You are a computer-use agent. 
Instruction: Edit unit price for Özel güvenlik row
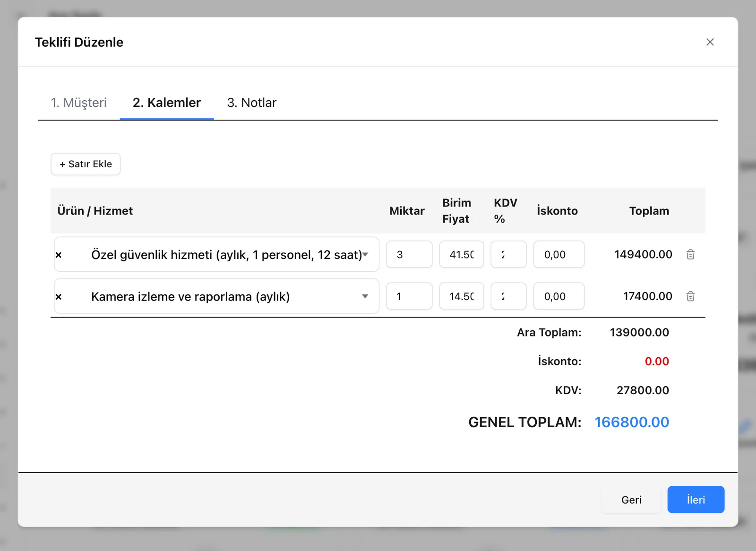[462, 254]
